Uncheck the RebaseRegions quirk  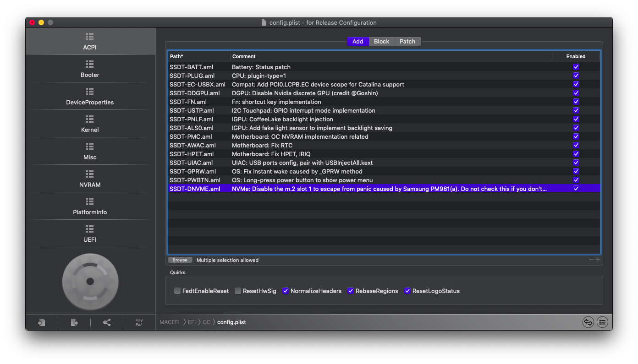[351, 291]
